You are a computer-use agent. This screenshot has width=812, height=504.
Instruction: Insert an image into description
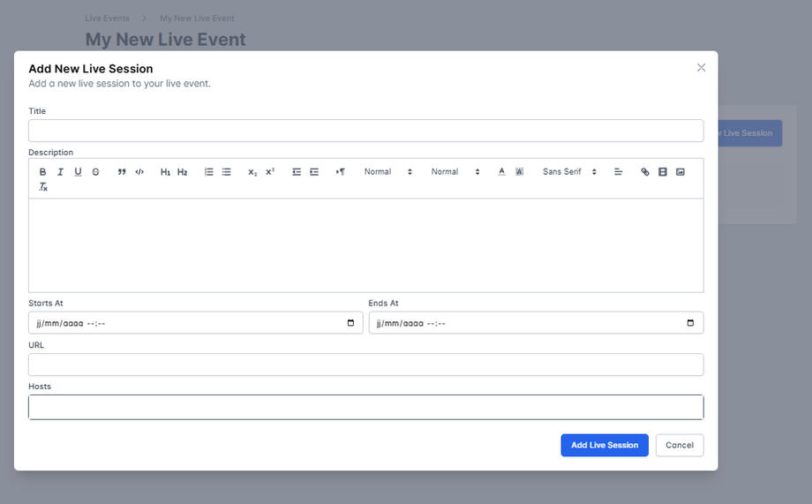pyautogui.click(x=680, y=172)
